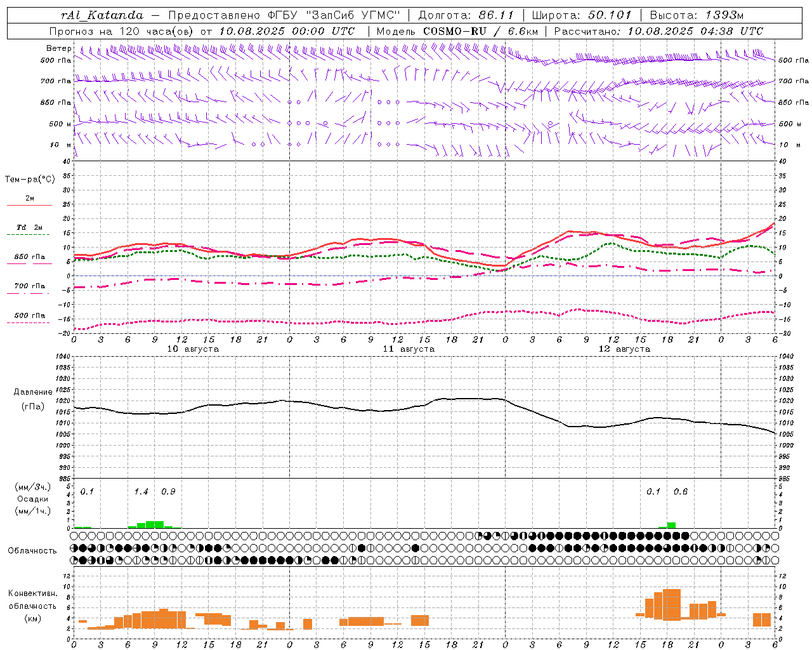Click the Тем-ра(°C) axis title
This screenshot has height=650, width=812.
tap(30, 180)
